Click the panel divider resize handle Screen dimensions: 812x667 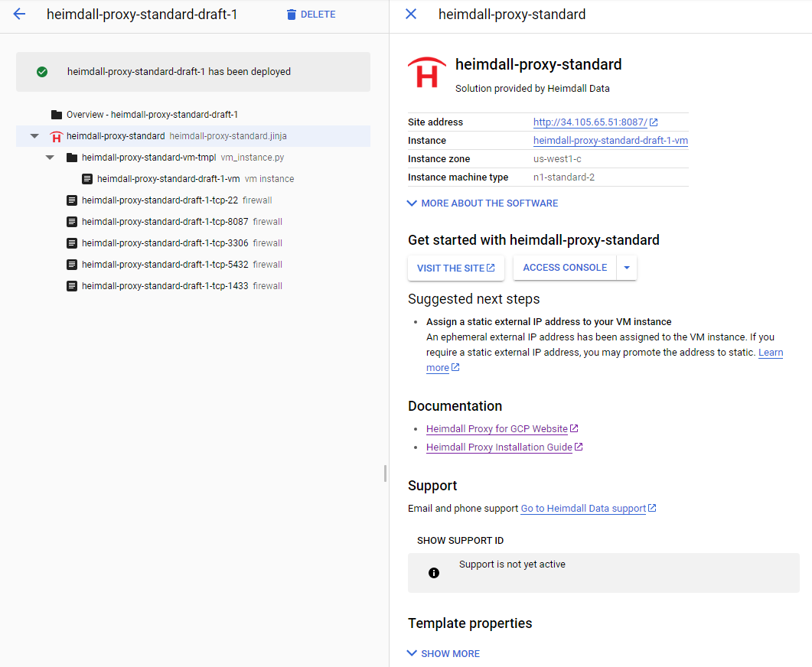pyautogui.click(x=385, y=473)
